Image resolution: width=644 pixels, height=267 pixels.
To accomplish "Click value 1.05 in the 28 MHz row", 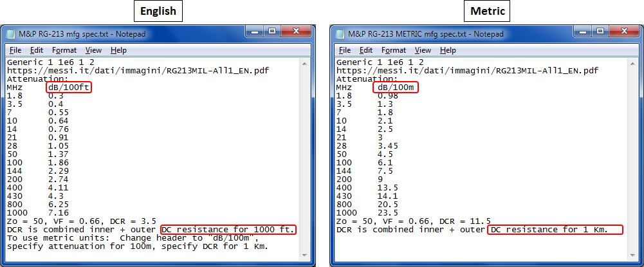I will click(x=58, y=146).
